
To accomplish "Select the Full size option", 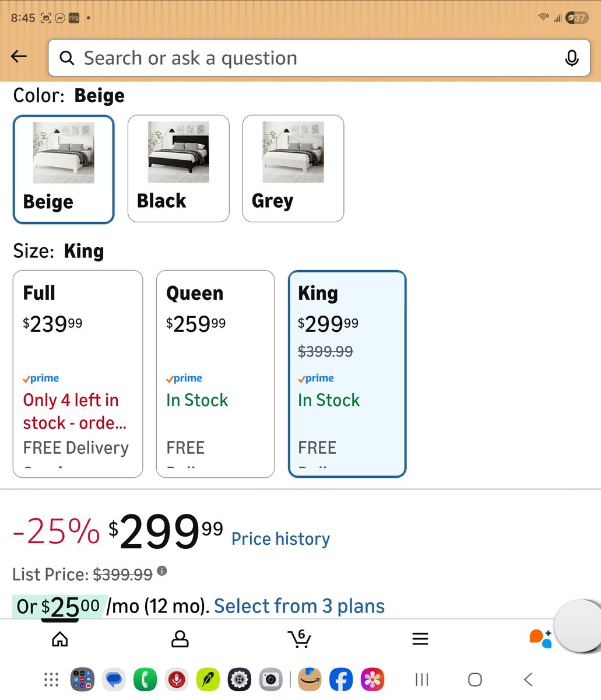I will (x=78, y=373).
